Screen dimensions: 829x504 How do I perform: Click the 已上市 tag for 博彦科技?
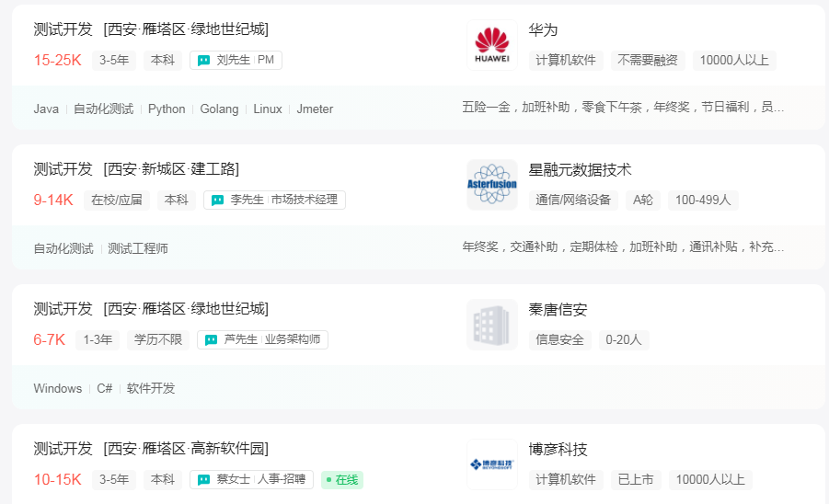point(636,480)
